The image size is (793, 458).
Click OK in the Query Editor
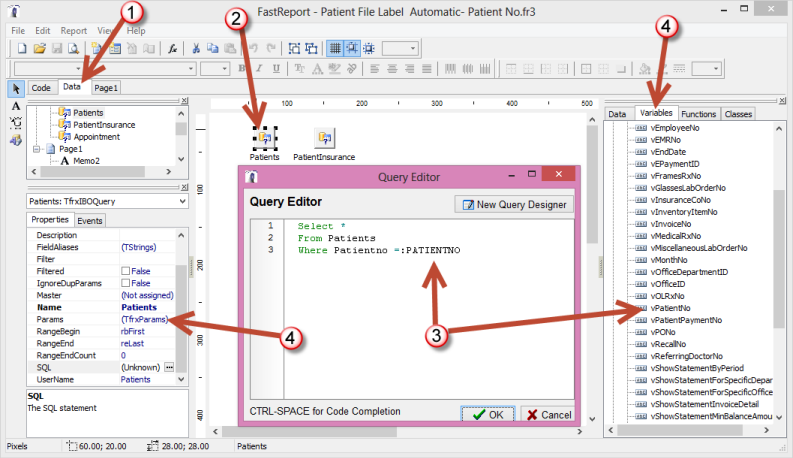(488, 415)
